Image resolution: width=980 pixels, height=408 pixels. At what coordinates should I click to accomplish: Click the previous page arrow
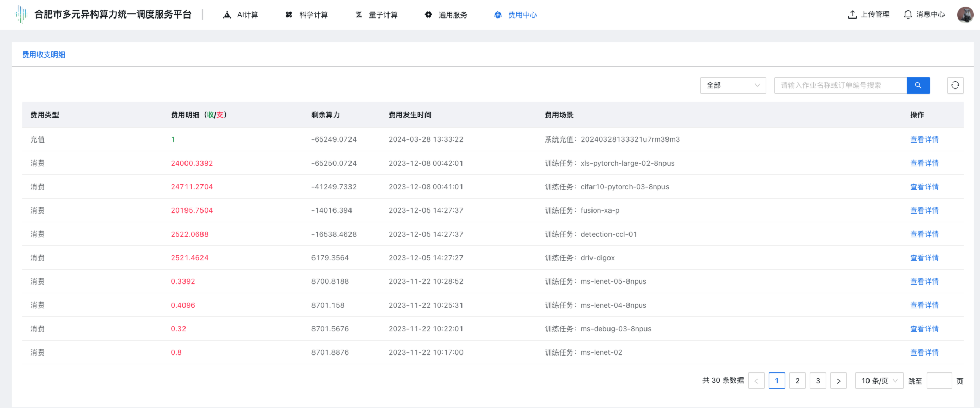(756, 381)
